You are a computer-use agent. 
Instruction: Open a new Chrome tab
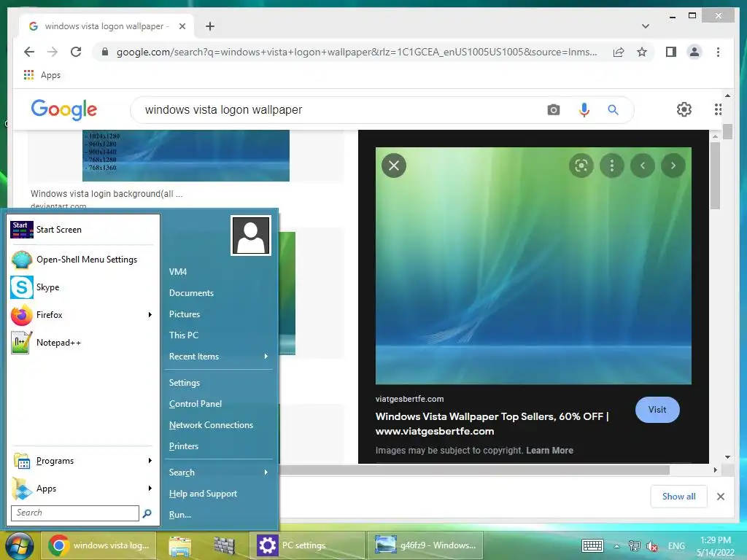(210, 26)
